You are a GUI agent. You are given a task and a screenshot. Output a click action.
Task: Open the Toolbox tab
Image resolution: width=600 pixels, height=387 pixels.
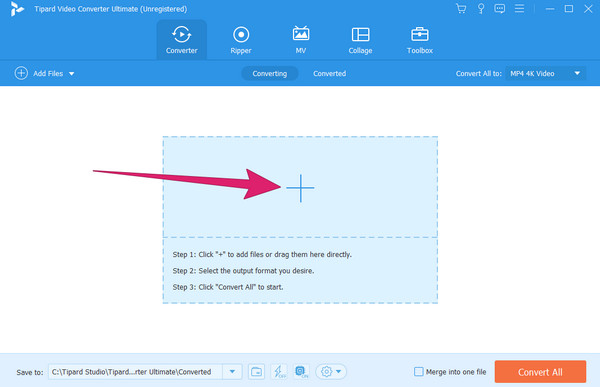pos(419,40)
